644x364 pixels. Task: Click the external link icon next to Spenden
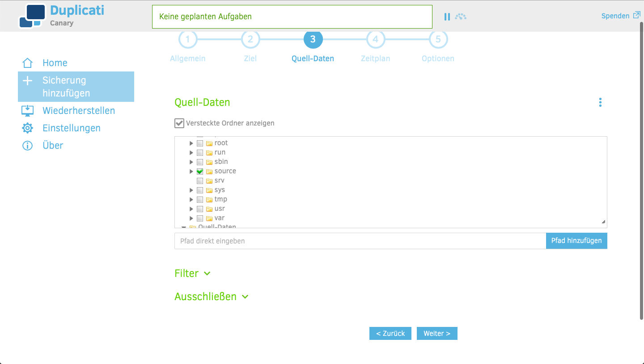coord(637,15)
